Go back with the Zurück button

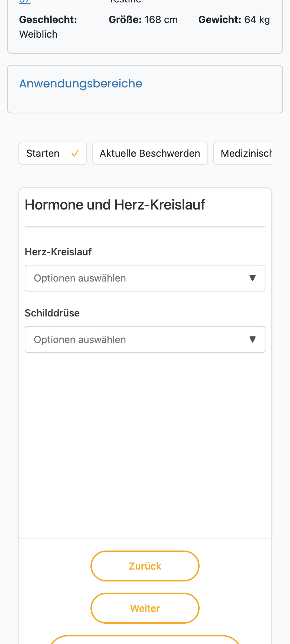145,566
